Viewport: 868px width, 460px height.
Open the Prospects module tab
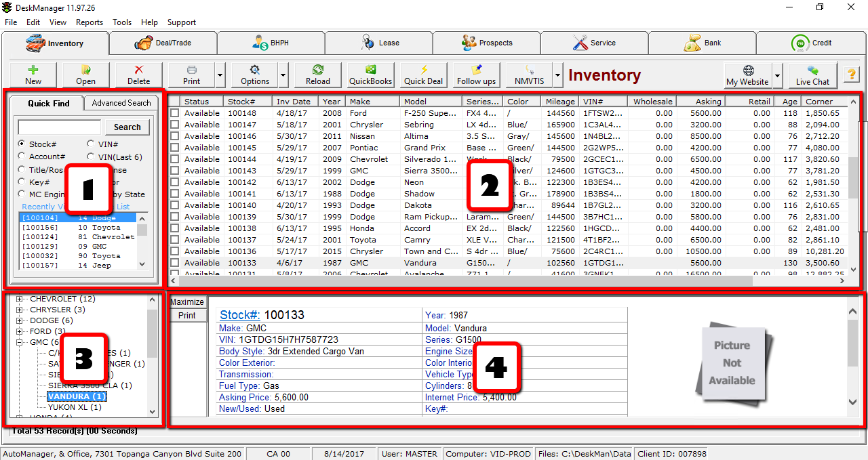pos(486,42)
